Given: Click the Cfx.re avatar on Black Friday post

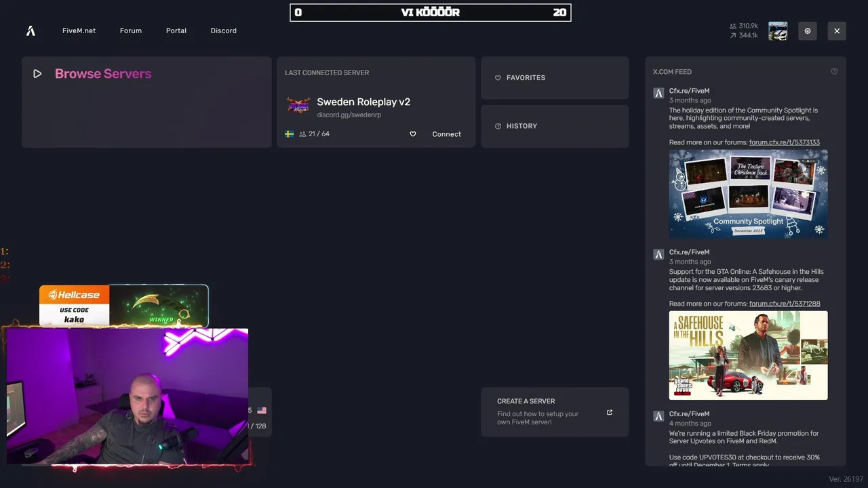Looking at the screenshot, I should coord(658,416).
